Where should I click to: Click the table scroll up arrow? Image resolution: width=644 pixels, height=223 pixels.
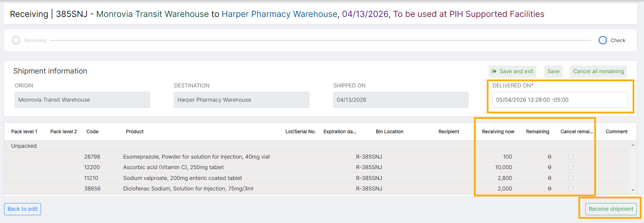pos(633,145)
